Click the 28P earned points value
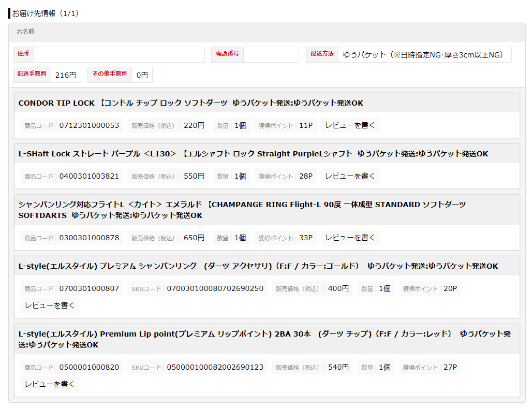 [x=306, y=176]
